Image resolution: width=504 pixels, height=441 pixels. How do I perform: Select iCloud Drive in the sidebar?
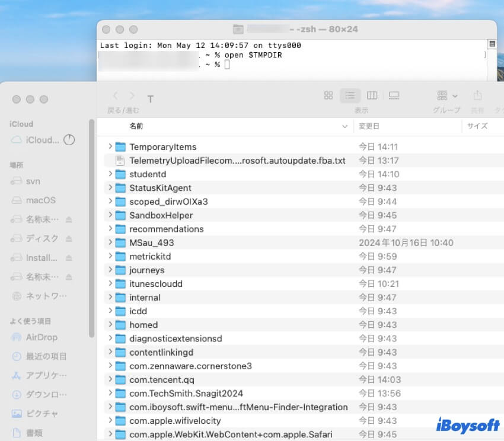pyautogui.click(x=42, y=140)
